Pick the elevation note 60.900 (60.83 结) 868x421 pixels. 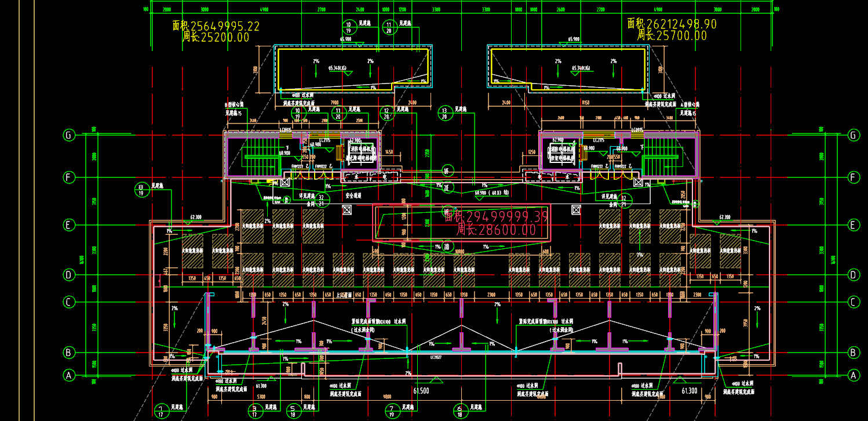[x=491, y=193]
